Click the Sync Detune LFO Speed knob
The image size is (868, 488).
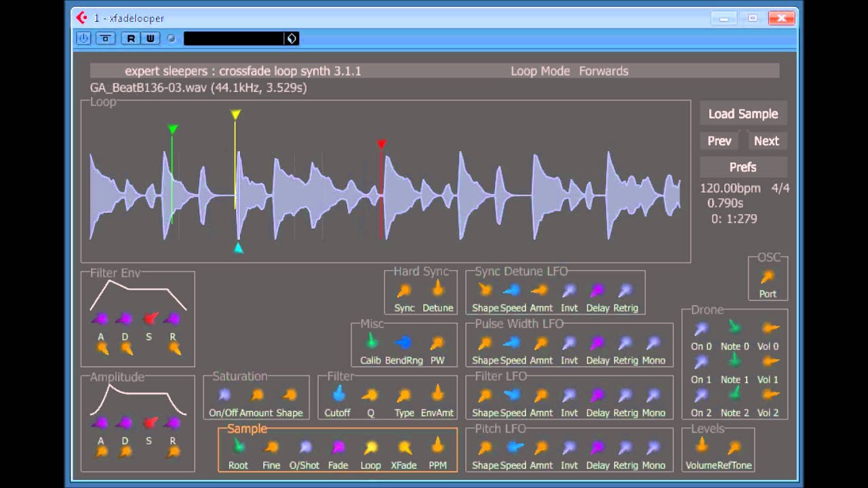tap(512, 290)
